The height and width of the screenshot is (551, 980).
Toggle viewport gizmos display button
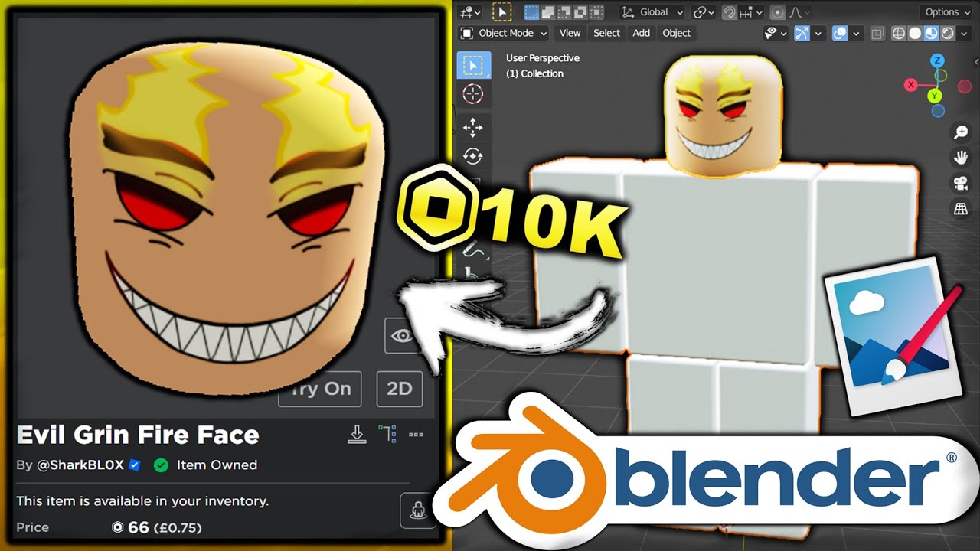click(x=802, y=33)
